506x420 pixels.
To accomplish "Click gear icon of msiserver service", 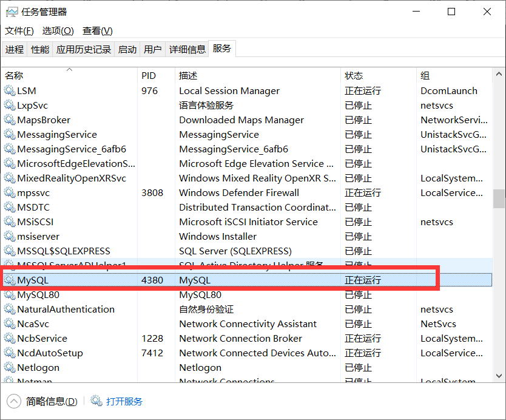I will 10,236.
